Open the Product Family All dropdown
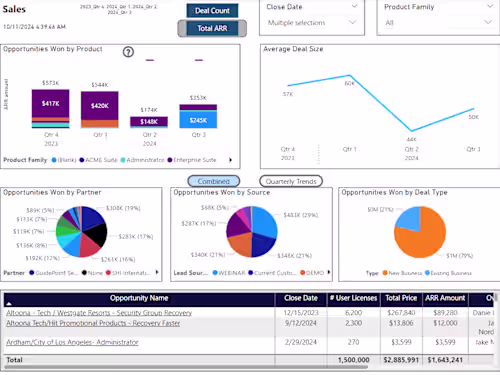Viewport: 500px width, 375px height. pos(438,23)
